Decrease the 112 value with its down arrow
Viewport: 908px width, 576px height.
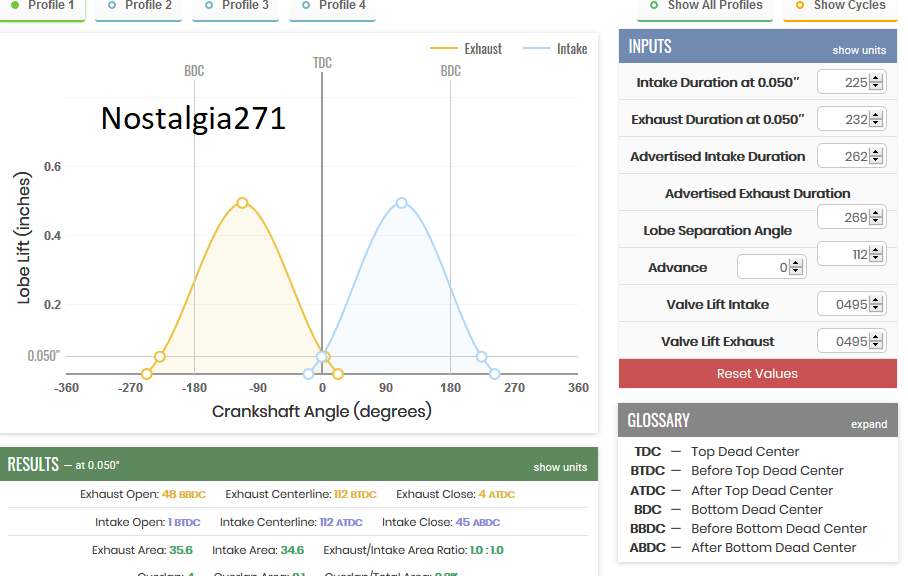pyautogui.click(x=876, y=259)
